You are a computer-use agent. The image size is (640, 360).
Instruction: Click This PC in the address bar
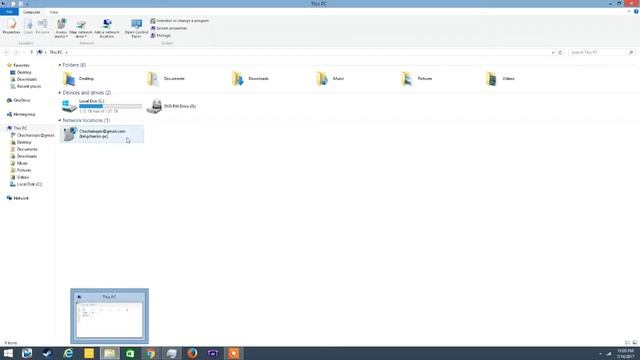56,52
